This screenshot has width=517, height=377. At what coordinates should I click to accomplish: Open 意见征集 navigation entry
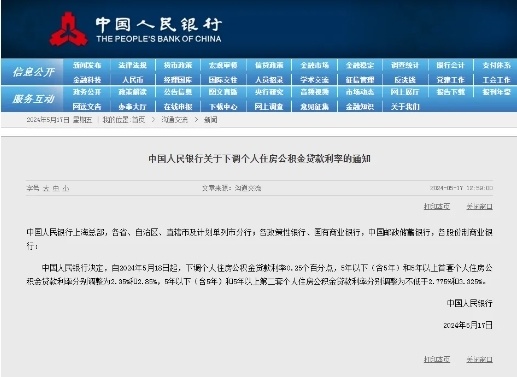pyautogui.click(x=314, y=107)
